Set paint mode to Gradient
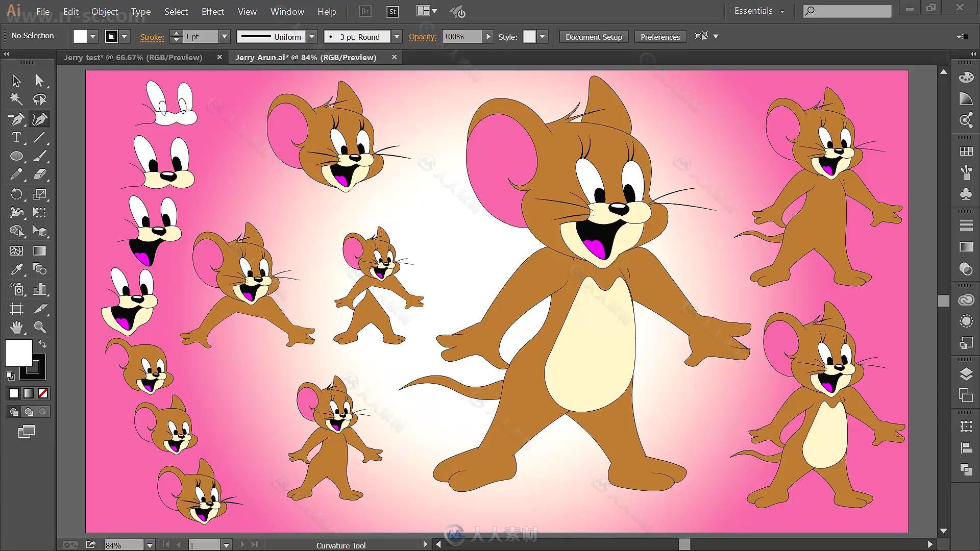Screen dimensions: 980x551 click(x=29, y=393)
